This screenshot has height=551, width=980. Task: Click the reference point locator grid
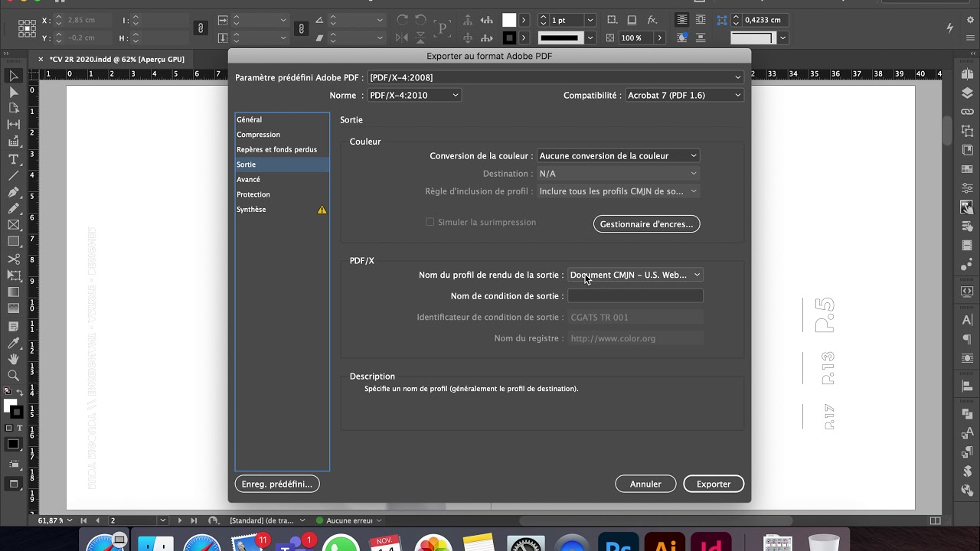tap(27, 28)
